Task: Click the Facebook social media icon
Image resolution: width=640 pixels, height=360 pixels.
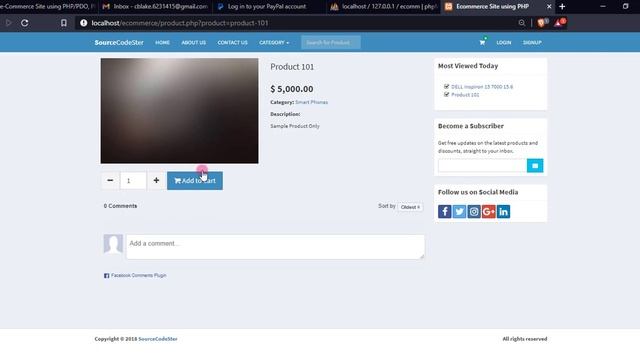Action: (444, 211)
